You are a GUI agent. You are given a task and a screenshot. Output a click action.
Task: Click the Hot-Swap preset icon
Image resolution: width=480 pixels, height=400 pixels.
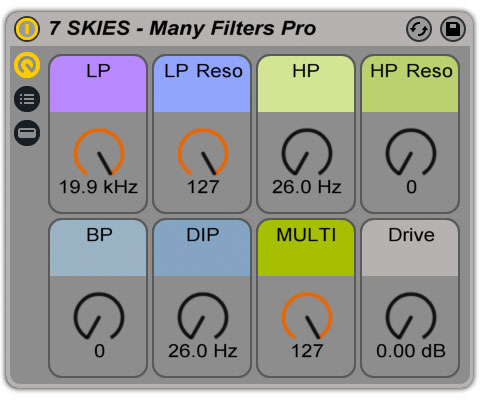pos(419,29)
